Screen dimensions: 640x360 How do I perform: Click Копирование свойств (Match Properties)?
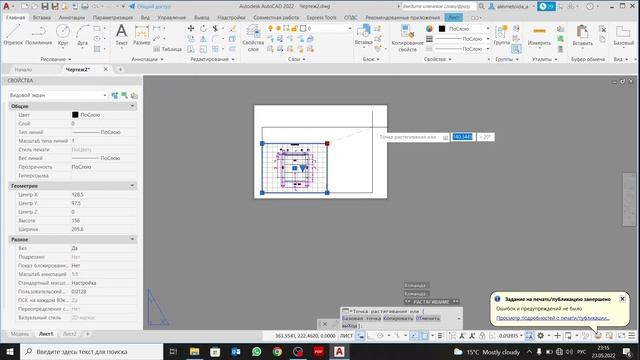(407, 38)
